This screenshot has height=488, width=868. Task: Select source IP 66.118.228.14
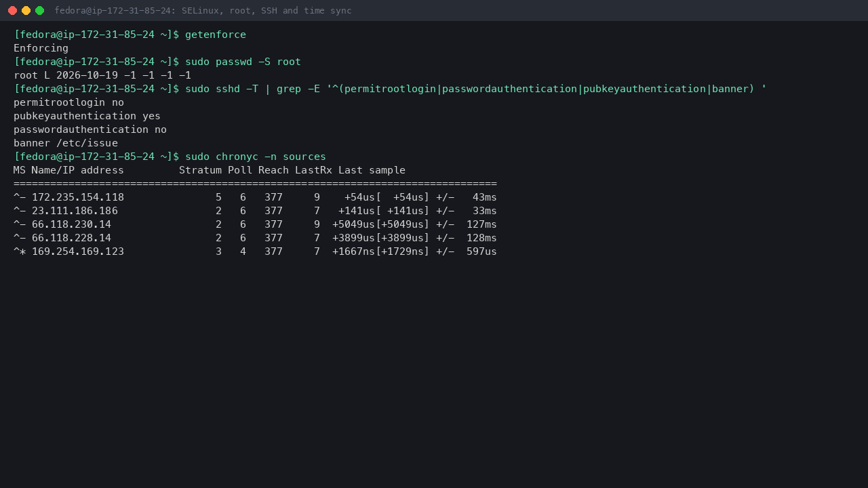(71, 238)
